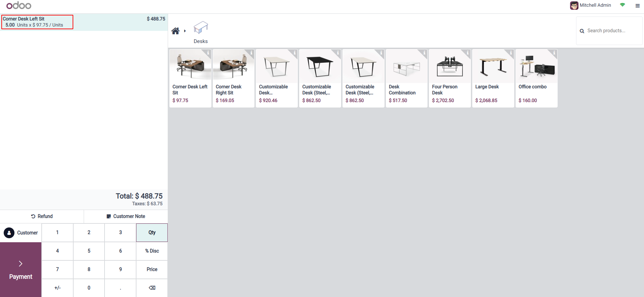Switch numpad to Qty mode
This screenshot has height=297, width=644.
coord(152,232)
